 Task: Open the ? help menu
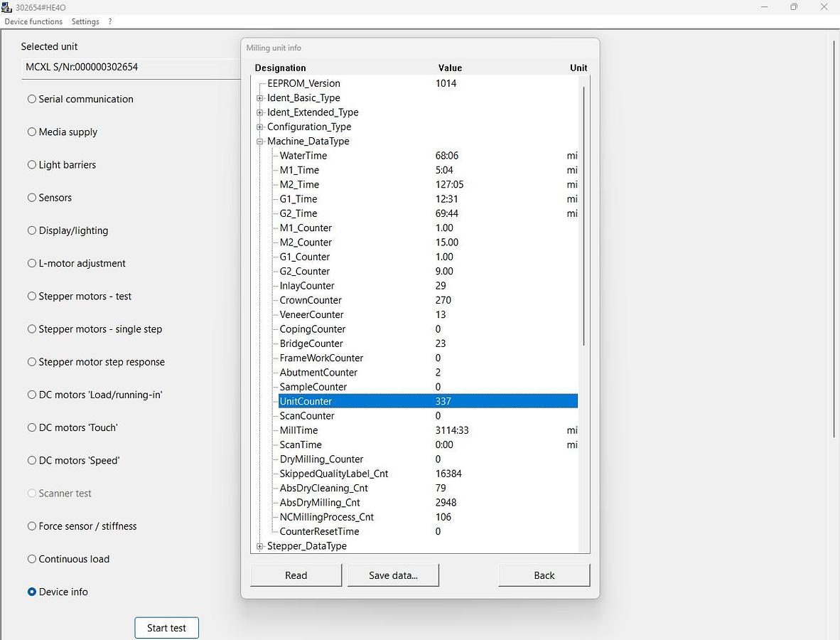coord(110,21)
